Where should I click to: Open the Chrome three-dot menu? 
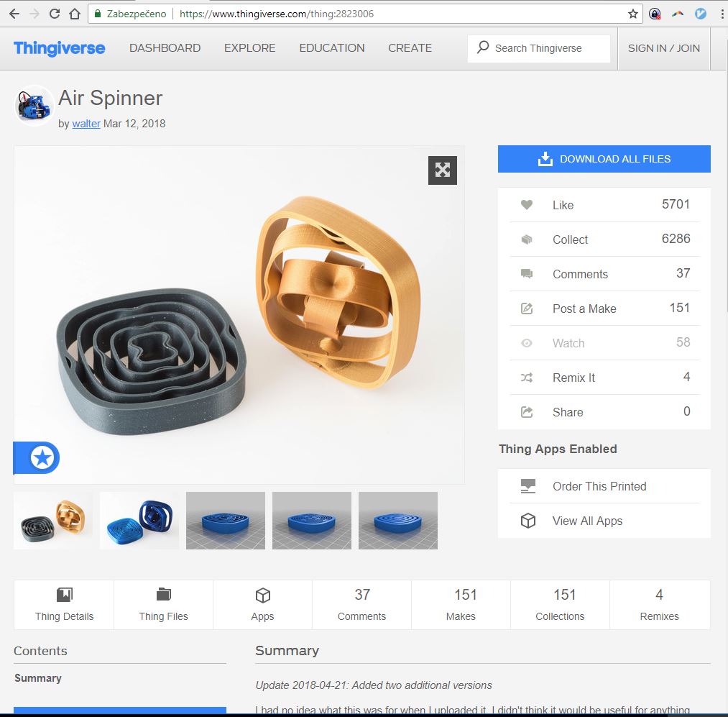point(722,14)
